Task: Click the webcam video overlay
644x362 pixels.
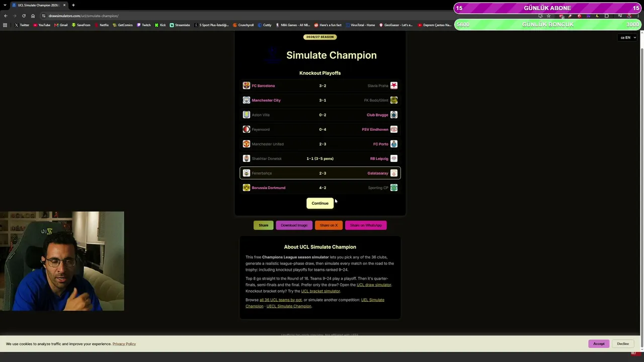Action: click(x=62, y=261)
